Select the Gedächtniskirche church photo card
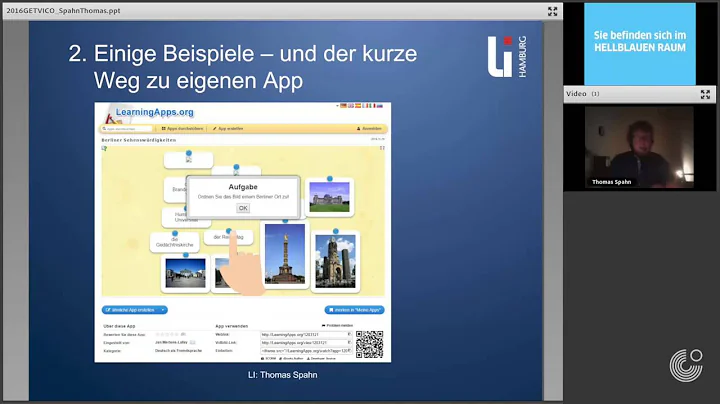 coord(335,261)
